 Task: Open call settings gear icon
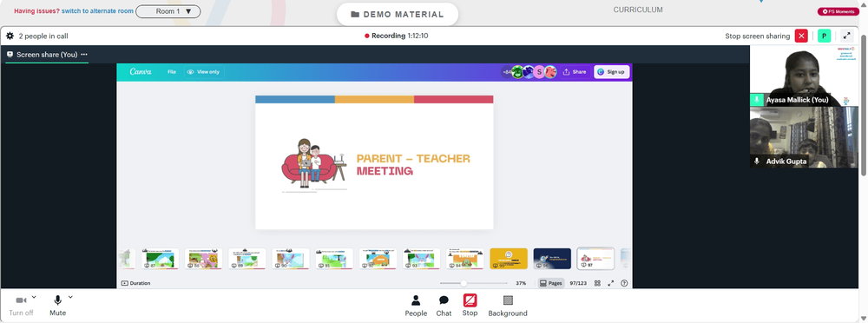10,36
